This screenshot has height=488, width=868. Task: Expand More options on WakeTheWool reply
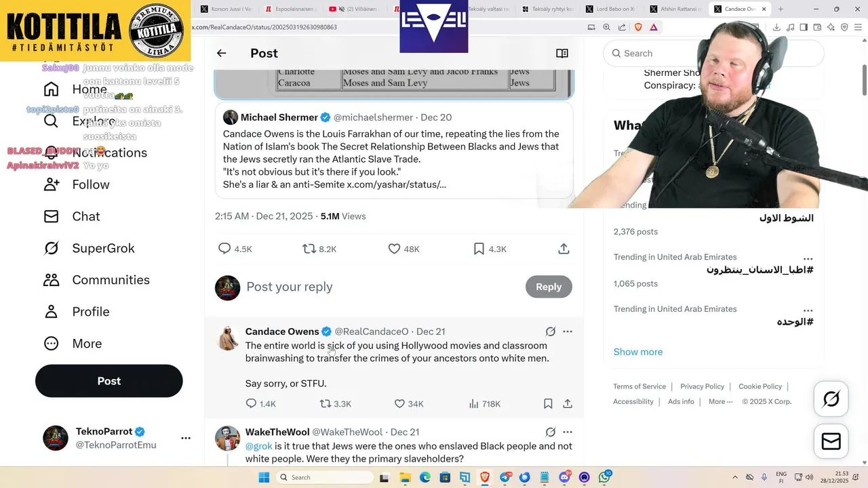click(568, 432)
